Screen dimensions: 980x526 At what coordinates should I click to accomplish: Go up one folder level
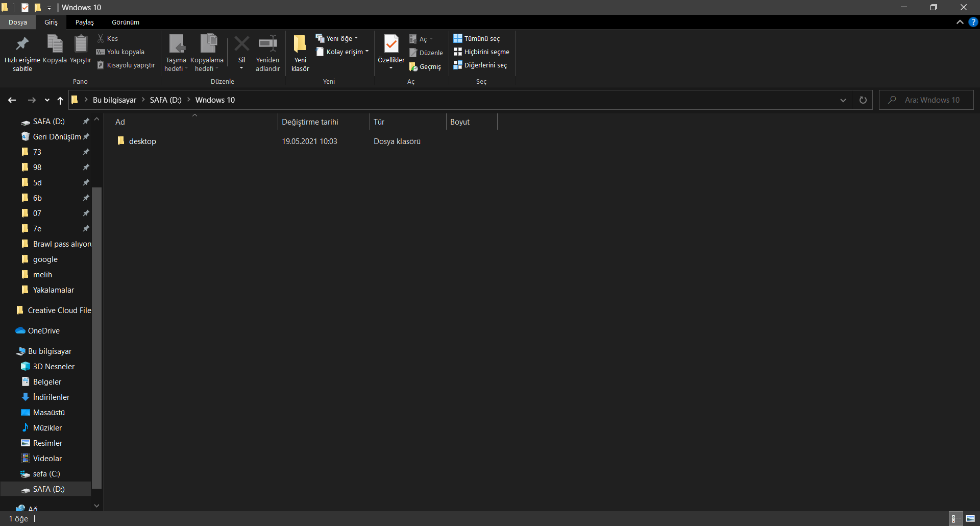coord(60,100)
